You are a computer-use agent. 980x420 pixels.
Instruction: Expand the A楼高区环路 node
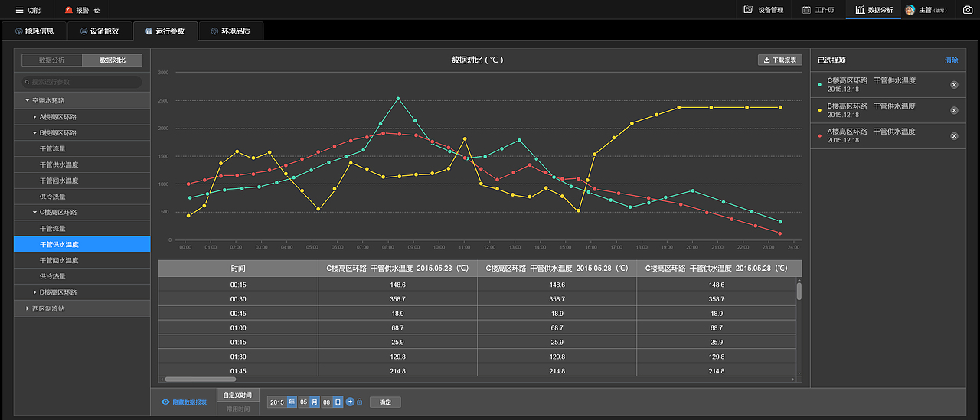click(34, 117)
